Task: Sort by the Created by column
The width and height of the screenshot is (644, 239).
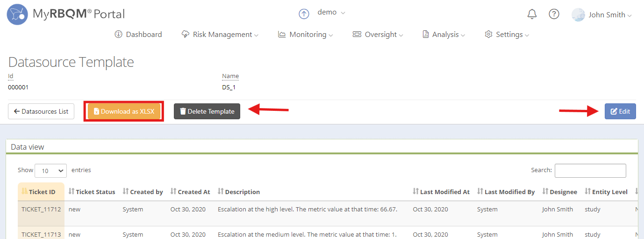Action: point(143,192)
